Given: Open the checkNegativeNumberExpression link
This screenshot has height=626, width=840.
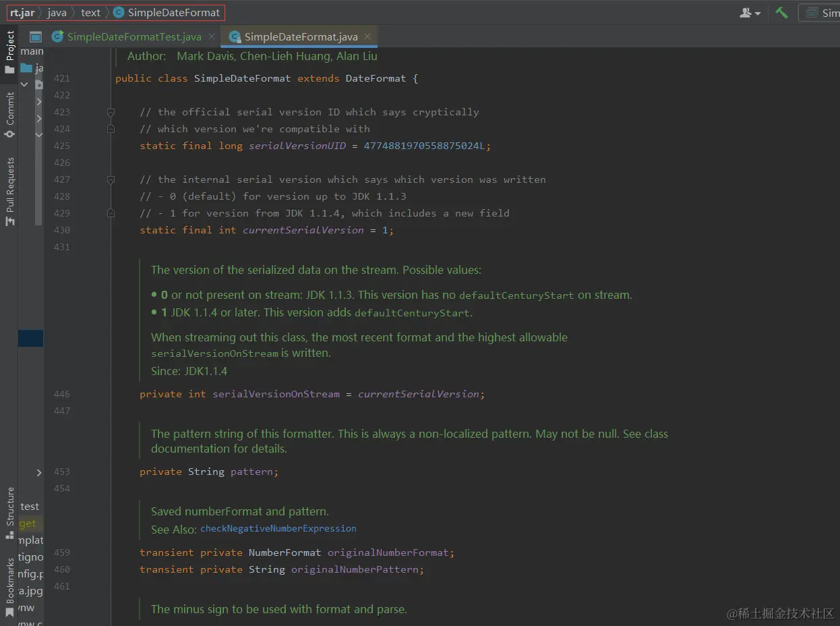Looking at the screenshot, I should (278, 529).
